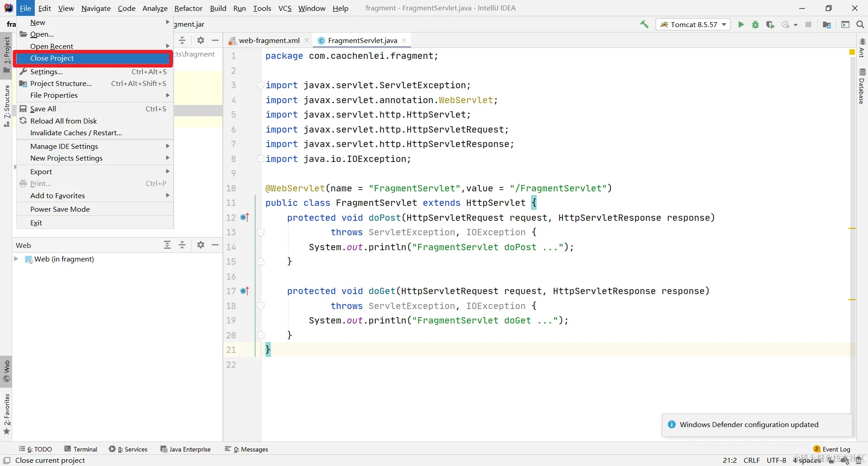This screenshot has height=466, width=868.
Task: Toggle the Structure tool window stripe button
Action: (6, 105)
